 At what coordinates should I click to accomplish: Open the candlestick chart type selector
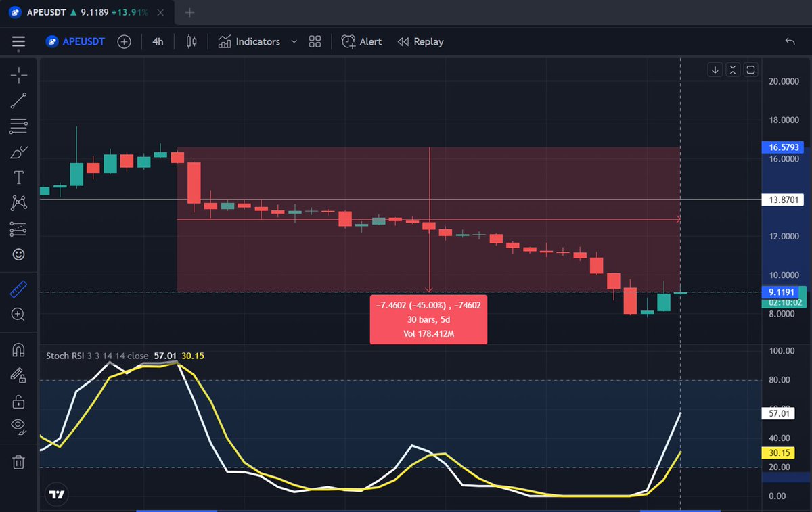pos(191,41)
